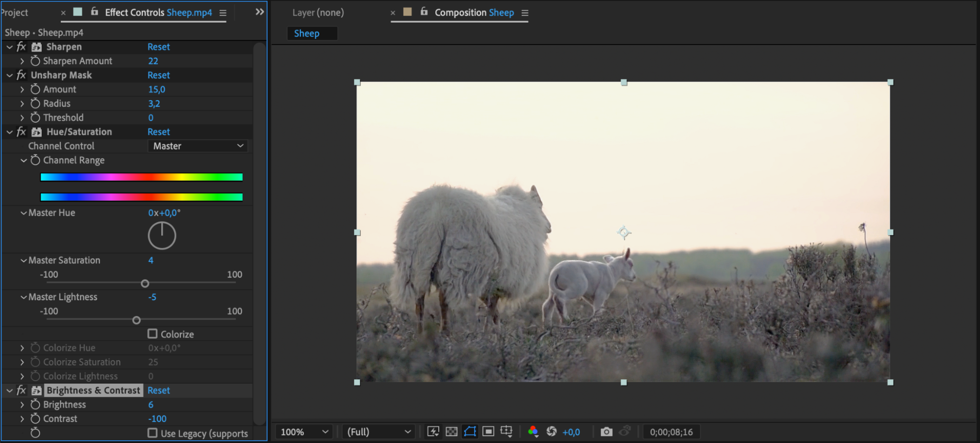Check the Use Legacy option
980x443 pixels.
152,433
